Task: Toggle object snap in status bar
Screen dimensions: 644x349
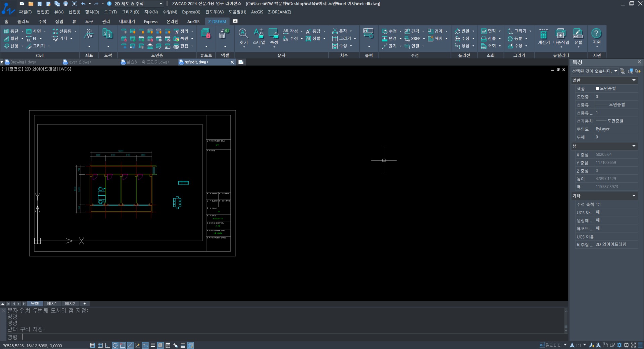Action: (123, 345)
